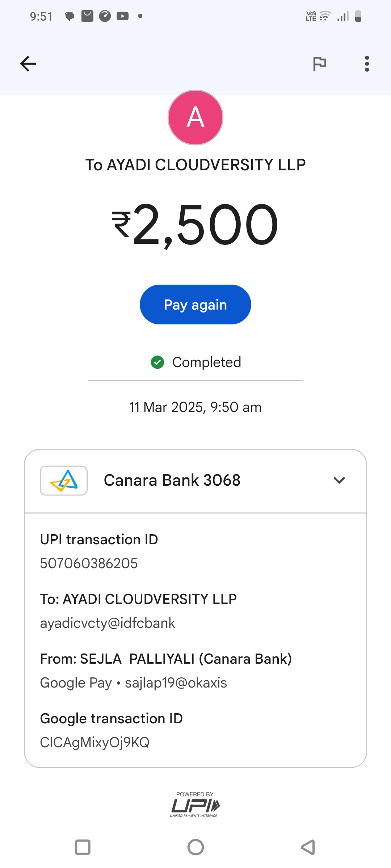Tap the pink recipient avatar A
Screen dimensions: 391x868
(x=195, y=118)
